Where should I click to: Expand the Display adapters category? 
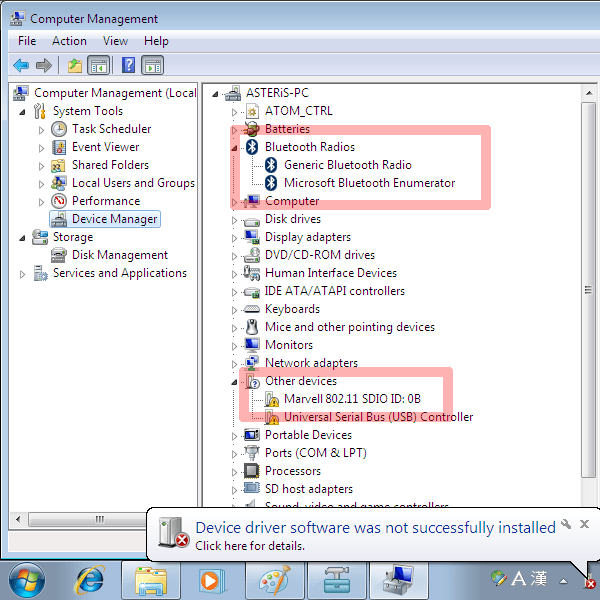tap(236, 237)
